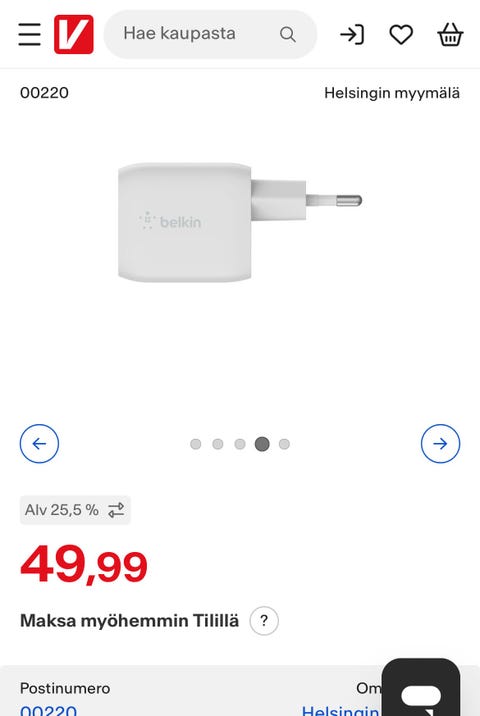Screen dimensions: 480x716
Task: Click the red Verkkokauppa V logo
Action: pyautogui.click(x=74, y=34)
